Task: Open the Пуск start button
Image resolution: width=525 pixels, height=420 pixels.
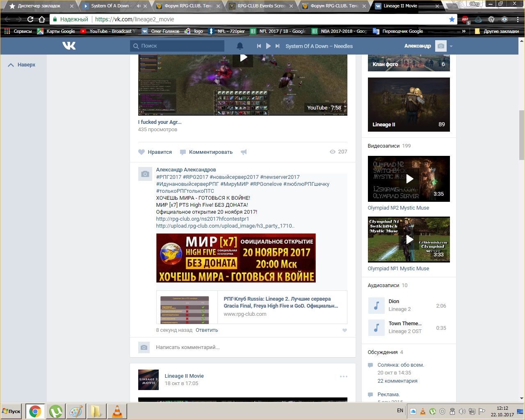Action: (11, 411)
